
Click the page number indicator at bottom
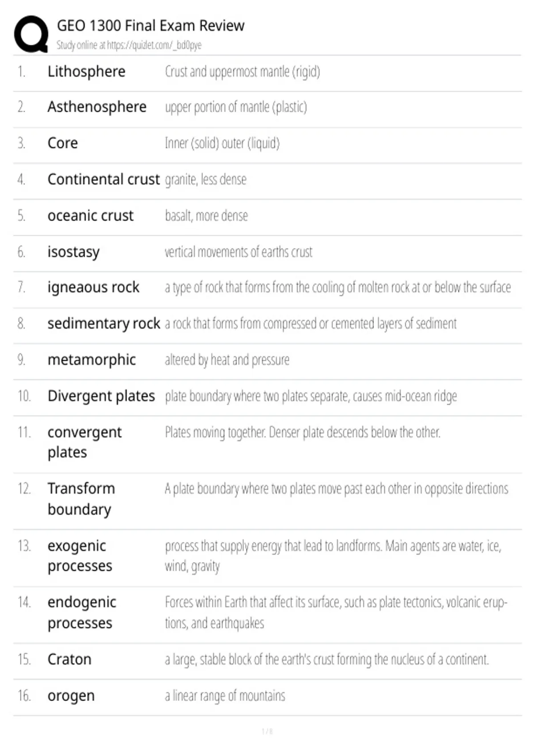point(267,732)
